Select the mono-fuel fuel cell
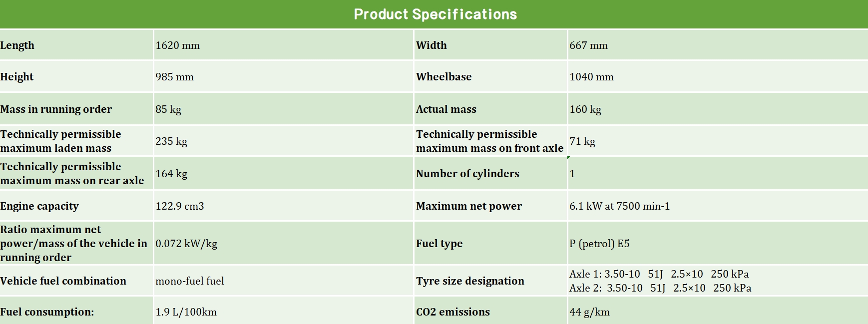 click(x=189, y=281)
